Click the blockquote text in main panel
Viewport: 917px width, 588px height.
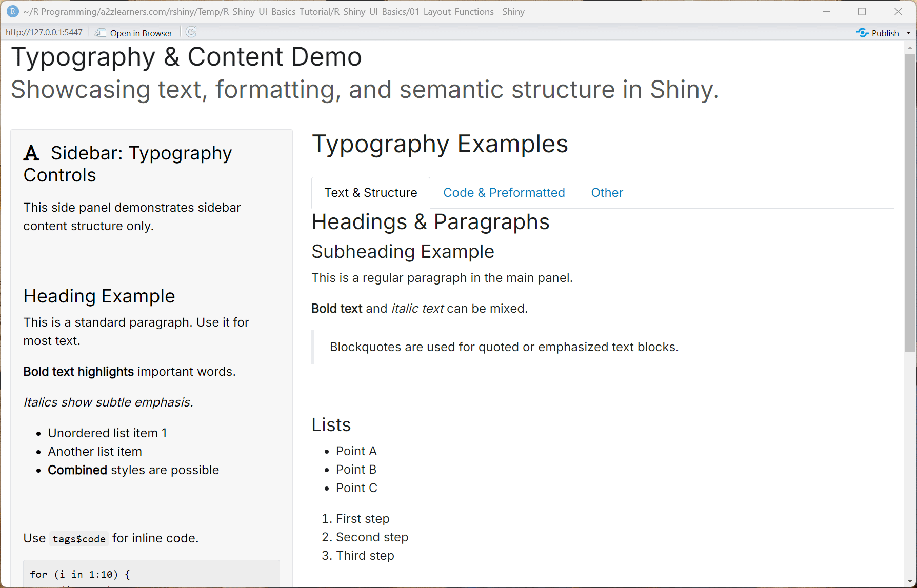tap(504, 347)
